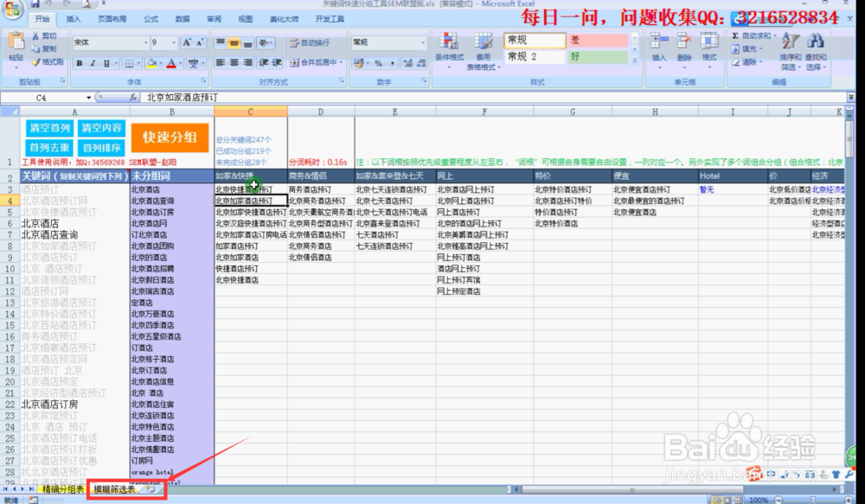Viewport: 865px width, 504px height.
Task: Switch to the 公式 ribbon tab
Action: [151, 19]
